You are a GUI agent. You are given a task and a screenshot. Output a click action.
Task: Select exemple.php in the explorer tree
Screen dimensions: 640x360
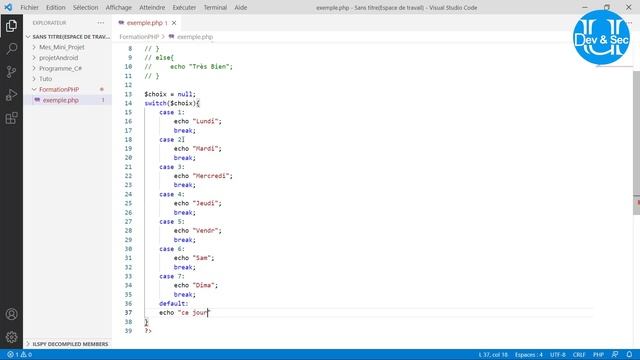(60, 100)
